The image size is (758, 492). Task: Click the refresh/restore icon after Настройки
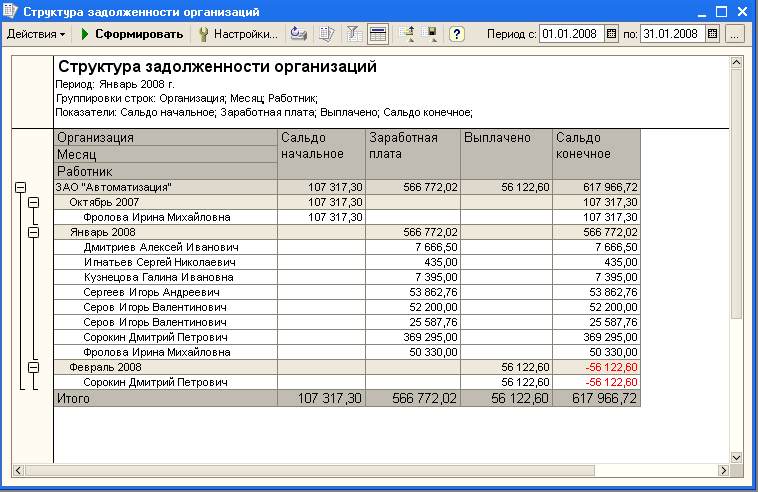(299, 34)
